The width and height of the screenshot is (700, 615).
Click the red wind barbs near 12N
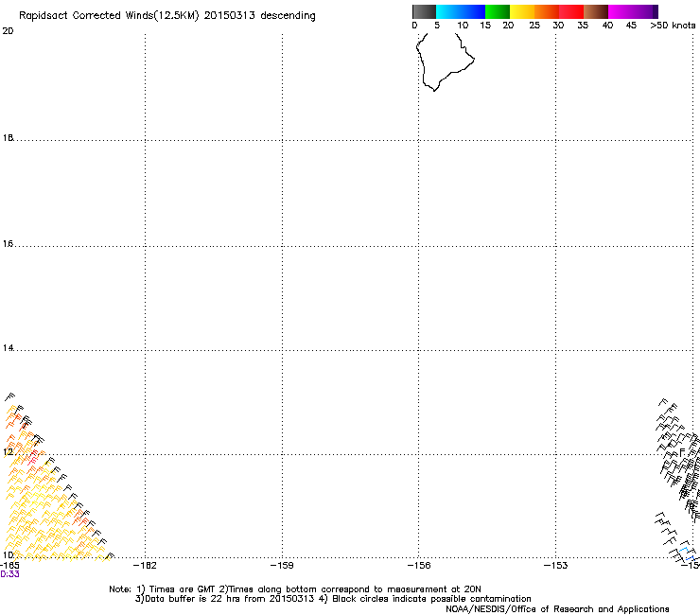[x=33, y=457]
